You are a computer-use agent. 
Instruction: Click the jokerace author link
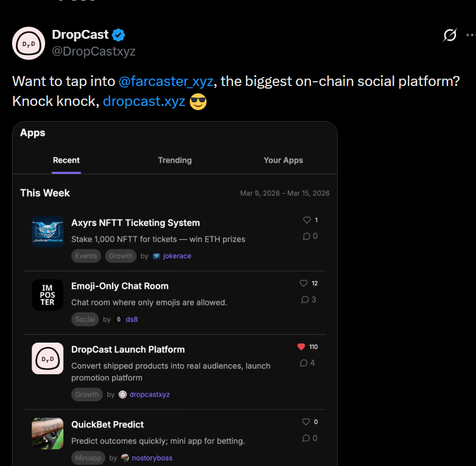pos(177,256)
